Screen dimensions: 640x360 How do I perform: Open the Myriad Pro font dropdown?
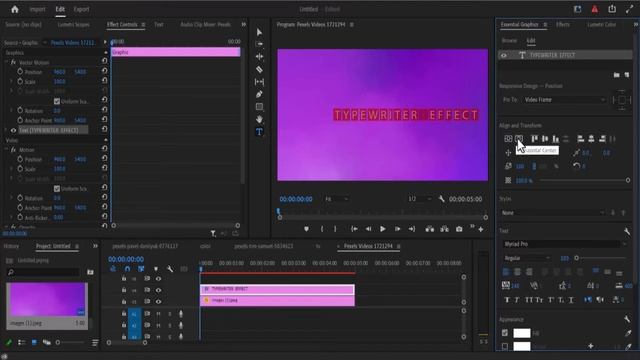click(x=564, y=244)
